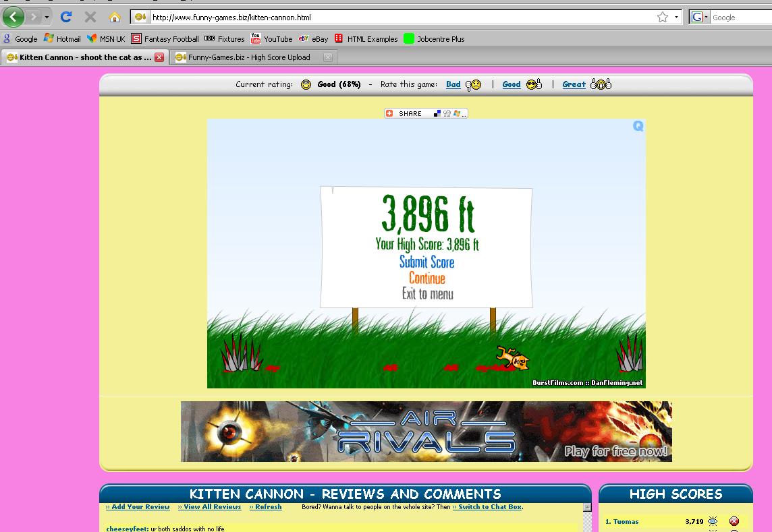Click Exit to menu in the game
Viewport: 772px width, 532px height.
point(427,294)
